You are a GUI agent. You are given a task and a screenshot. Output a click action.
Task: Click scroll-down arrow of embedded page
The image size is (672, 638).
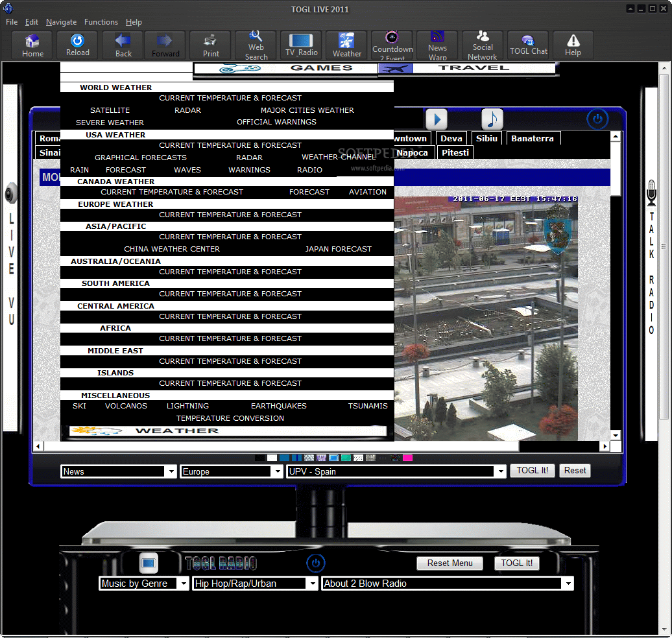tap(616, 435)
